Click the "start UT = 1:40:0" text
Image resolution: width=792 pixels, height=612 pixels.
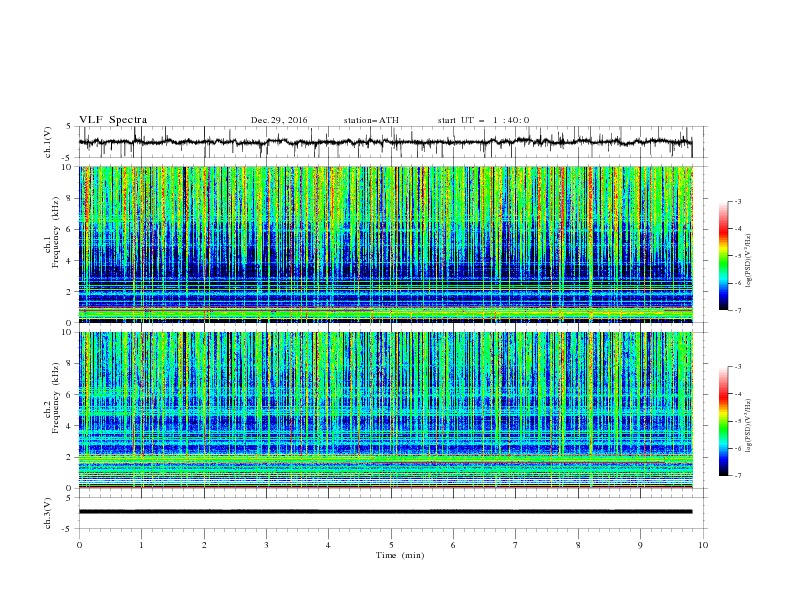tap(483, 120)
